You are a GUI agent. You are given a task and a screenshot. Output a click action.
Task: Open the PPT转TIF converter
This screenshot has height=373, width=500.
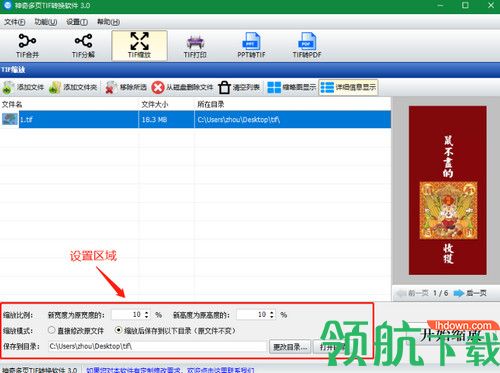pos(251,46)
